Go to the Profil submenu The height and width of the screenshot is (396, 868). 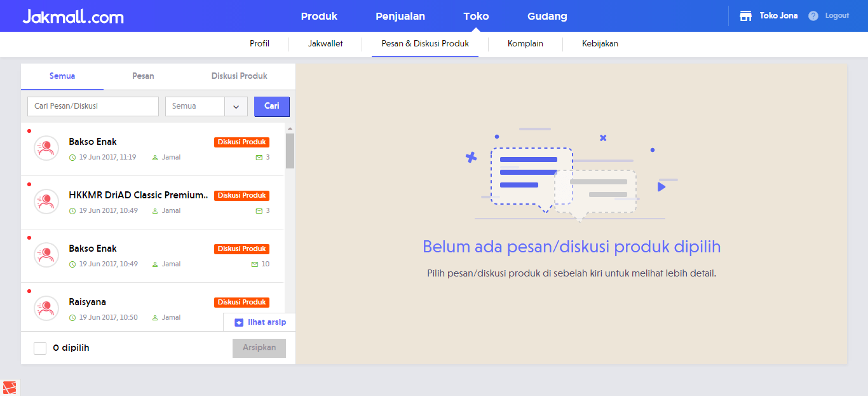(259, 44)
